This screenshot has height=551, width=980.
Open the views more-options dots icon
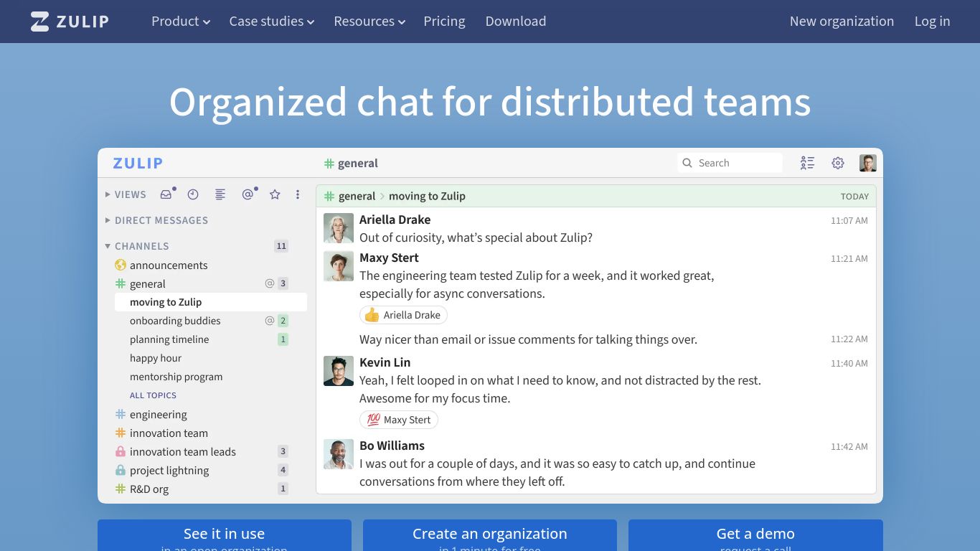click(298, 194)
